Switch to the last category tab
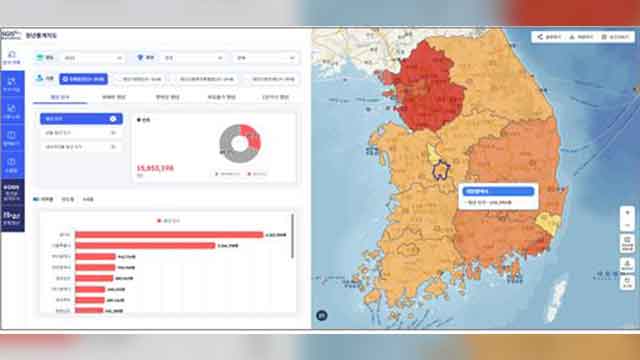The image size is (640, 360). point(276,97)
